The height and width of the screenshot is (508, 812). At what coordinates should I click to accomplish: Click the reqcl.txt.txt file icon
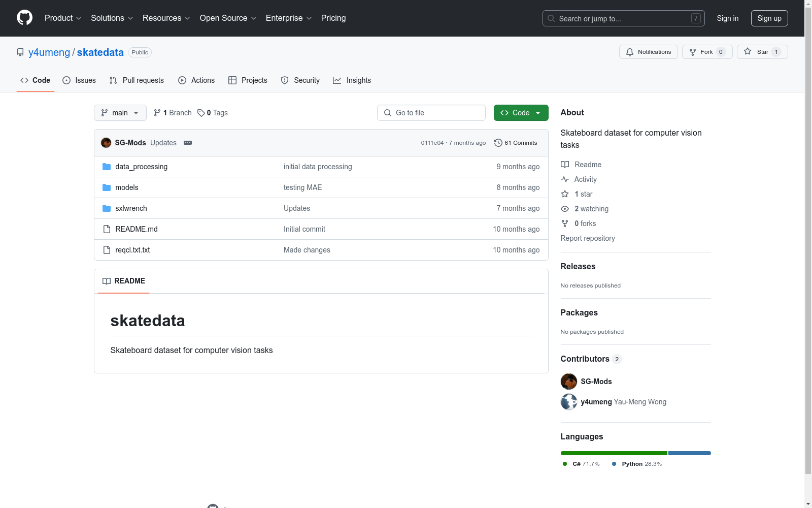tap(107, 250)
